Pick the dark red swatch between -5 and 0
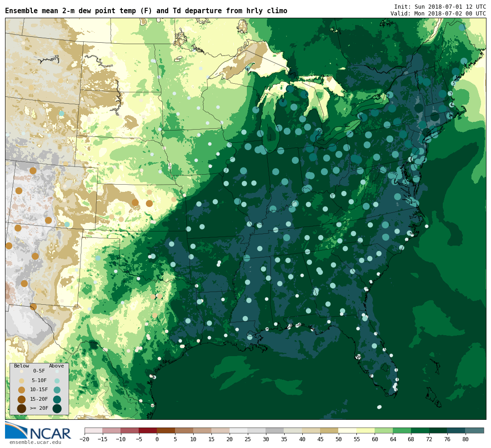Image resolution: width=491 pixels, height=448 pixels. click(x=148, y=430)
